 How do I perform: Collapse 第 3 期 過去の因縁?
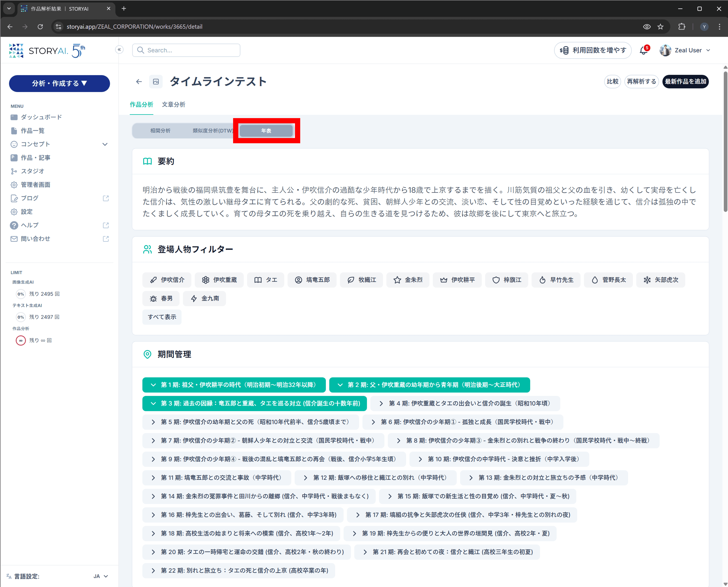[255, 403]
